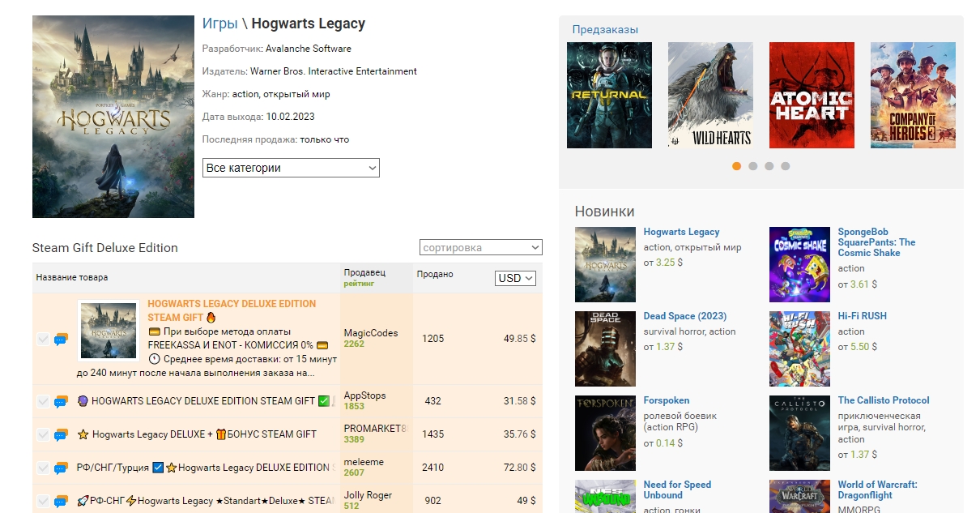Click the 'Steam Gift Deluxe Edition' heading
This screenshot has height=513, width=980.
click(105, 247)
